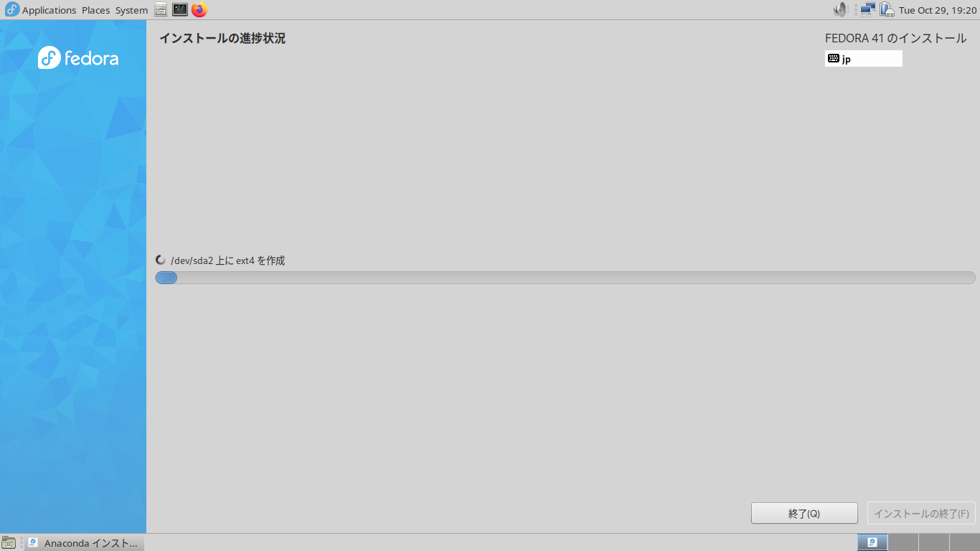
Task: Launch Firefox from the top panel
Action: (199, 9)
